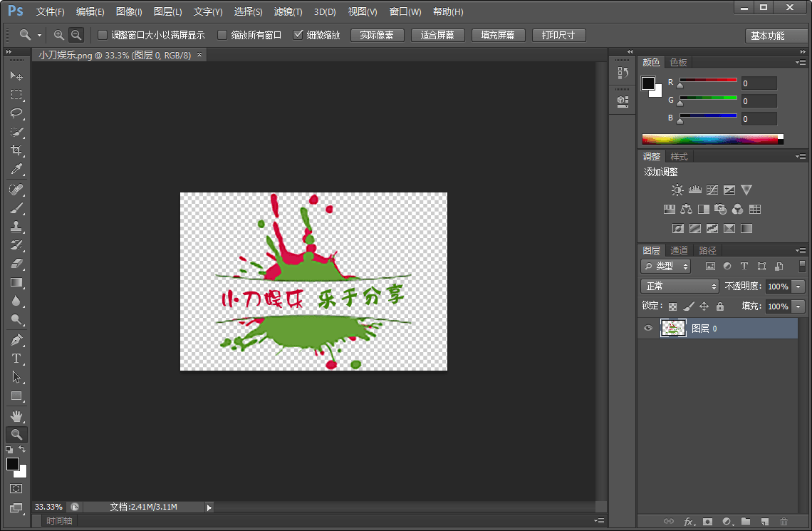Enable 缩放所有窗口 checkbox
This screenshot has height=531, width=812.
pyautogui.click(x=222, y=35)
